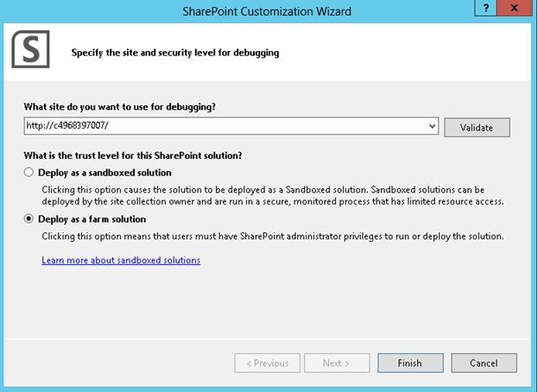The width and height of the screenshot is (538, 392).
Task: Click the Finish button
Action: 409,363
